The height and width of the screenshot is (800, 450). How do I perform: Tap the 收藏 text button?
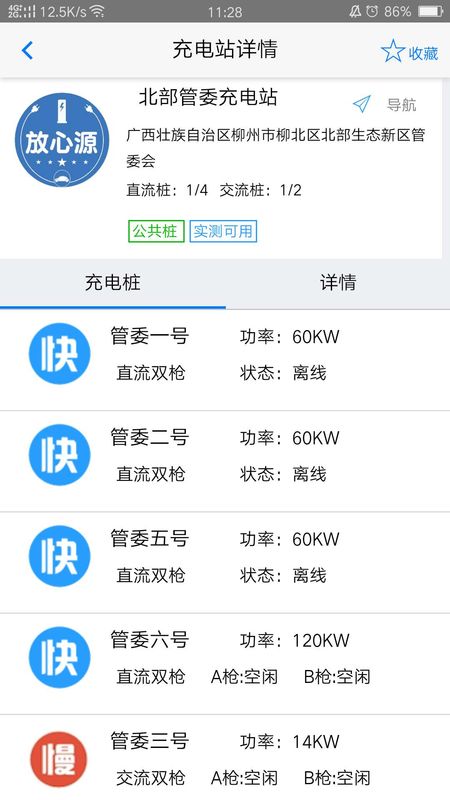423,53
